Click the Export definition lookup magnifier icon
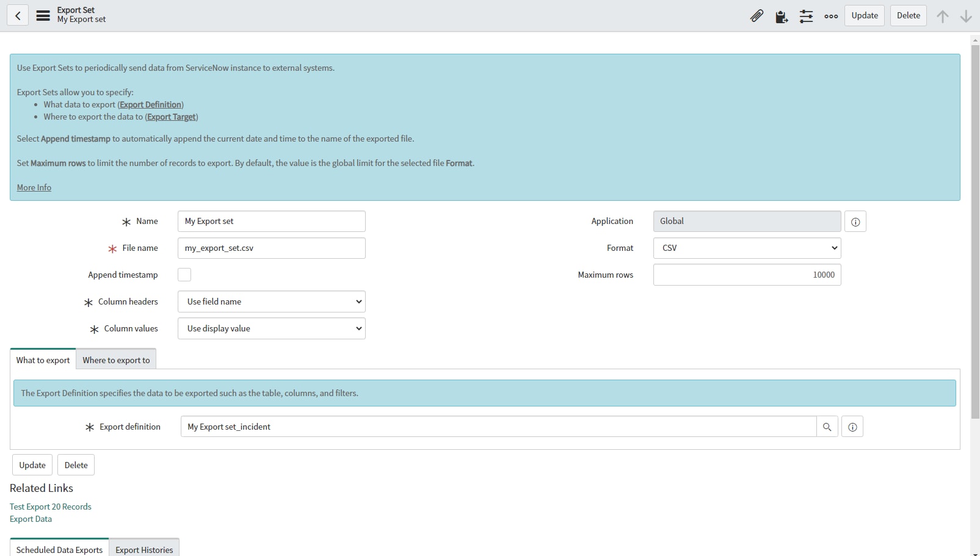980x556 pixels. click(827, 427)
